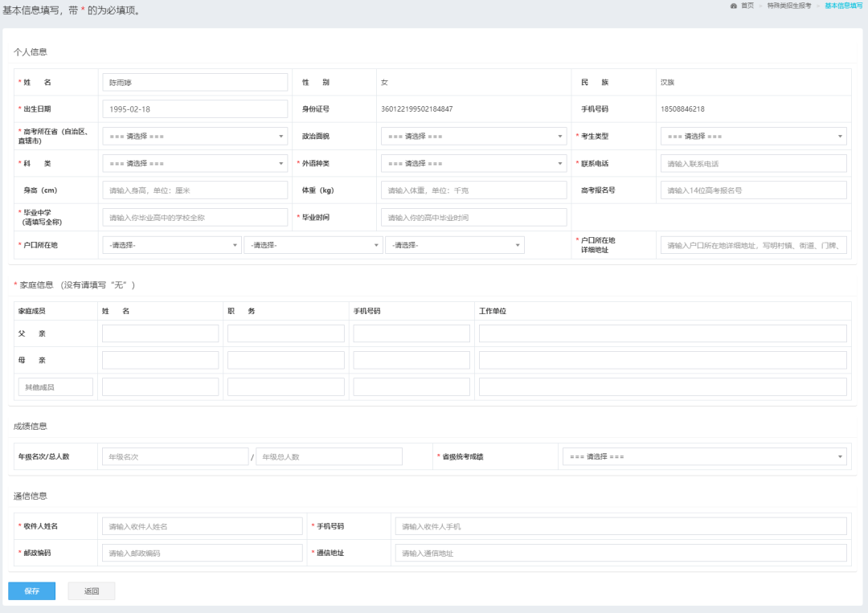Open 首页 breadcrumb link
This screenshot has width=868, height=613.
(x=747, y=6)
